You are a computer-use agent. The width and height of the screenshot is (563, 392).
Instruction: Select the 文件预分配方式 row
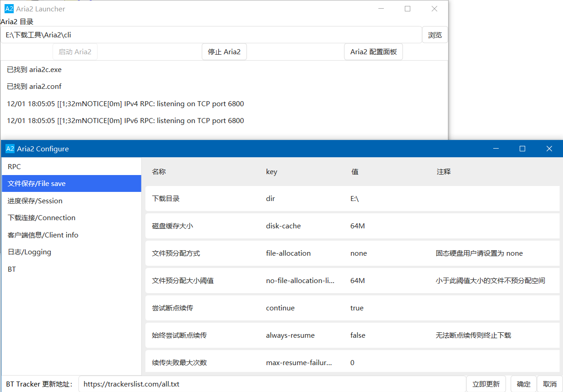[352, 253]
